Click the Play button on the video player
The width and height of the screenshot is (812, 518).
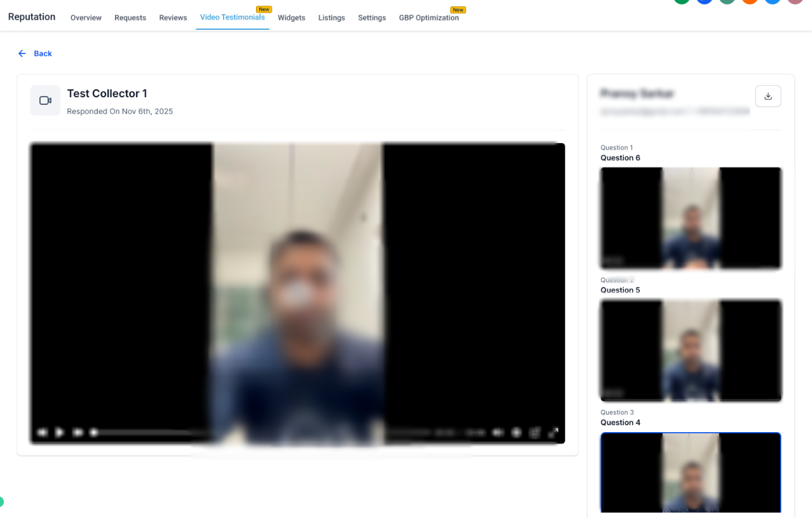[x=60, y=432]
